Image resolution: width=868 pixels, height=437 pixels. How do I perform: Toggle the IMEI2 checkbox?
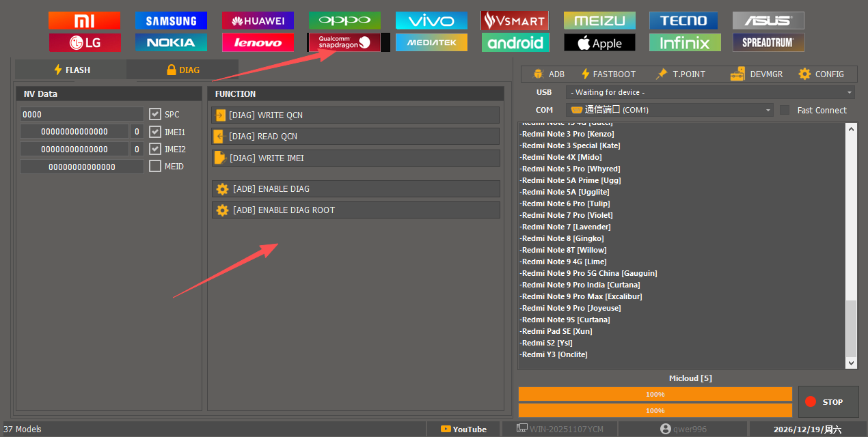(155, 149)
